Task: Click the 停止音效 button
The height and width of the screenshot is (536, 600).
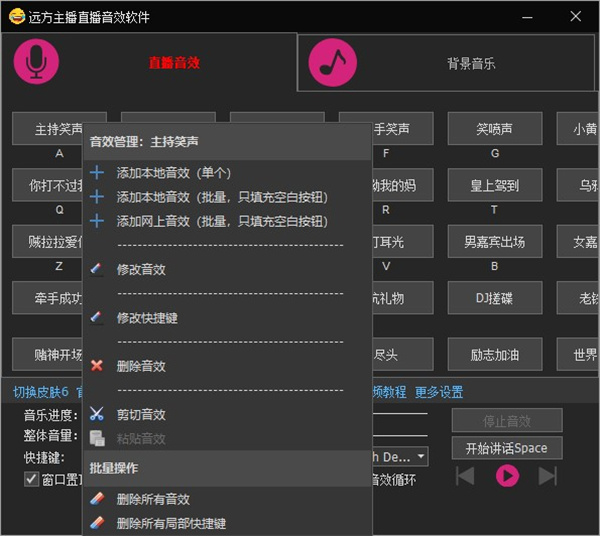Action: [x=507, y=420]
